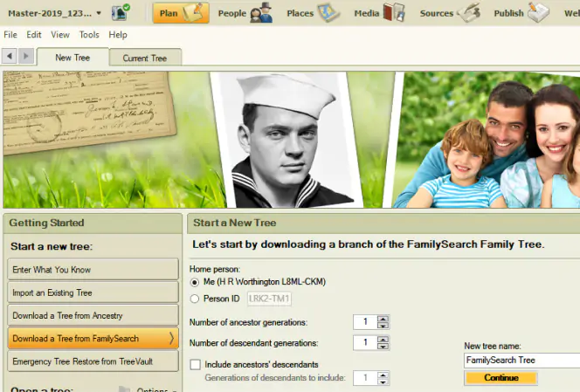Open the Places workspace
Image resolution: width=580 pixels, height=392 pixels.
(x=314, y=13)
